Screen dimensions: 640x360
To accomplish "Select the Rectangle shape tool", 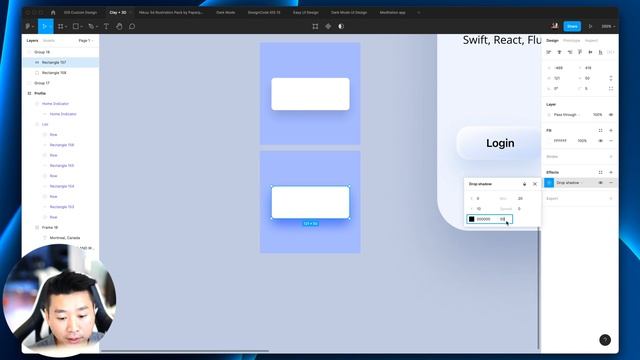I will 76,26.
